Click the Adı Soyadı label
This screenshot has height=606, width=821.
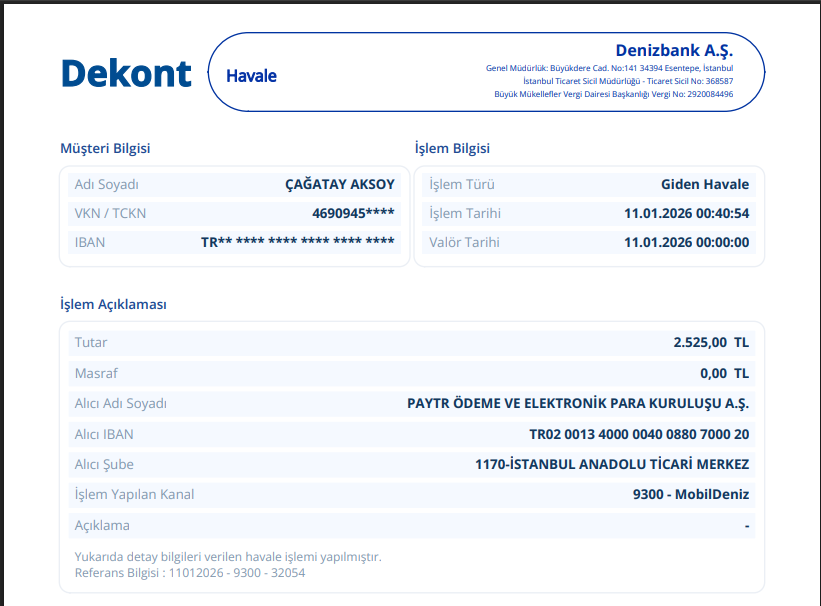[107, 184]
